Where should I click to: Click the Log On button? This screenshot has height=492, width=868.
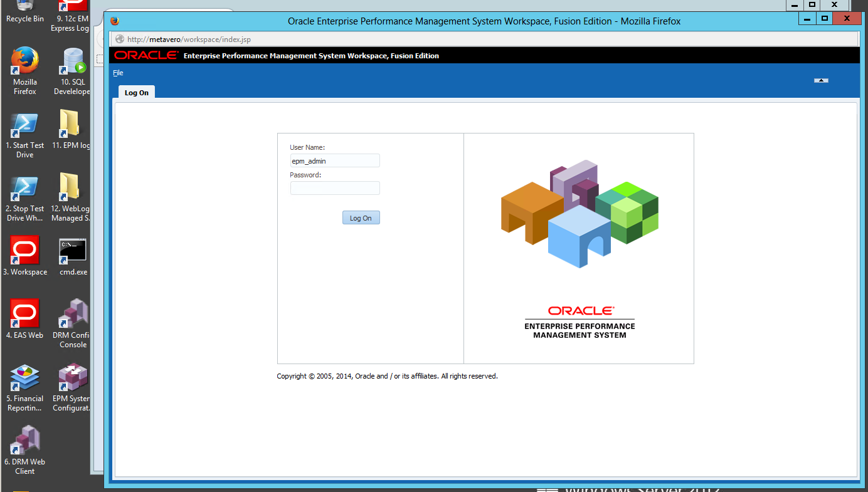(361, 218)
